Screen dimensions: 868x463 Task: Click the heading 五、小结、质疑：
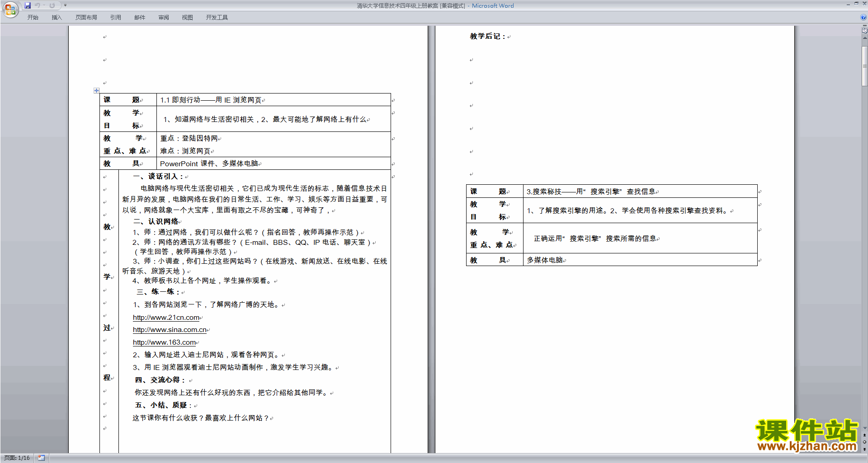pos(164,405)
